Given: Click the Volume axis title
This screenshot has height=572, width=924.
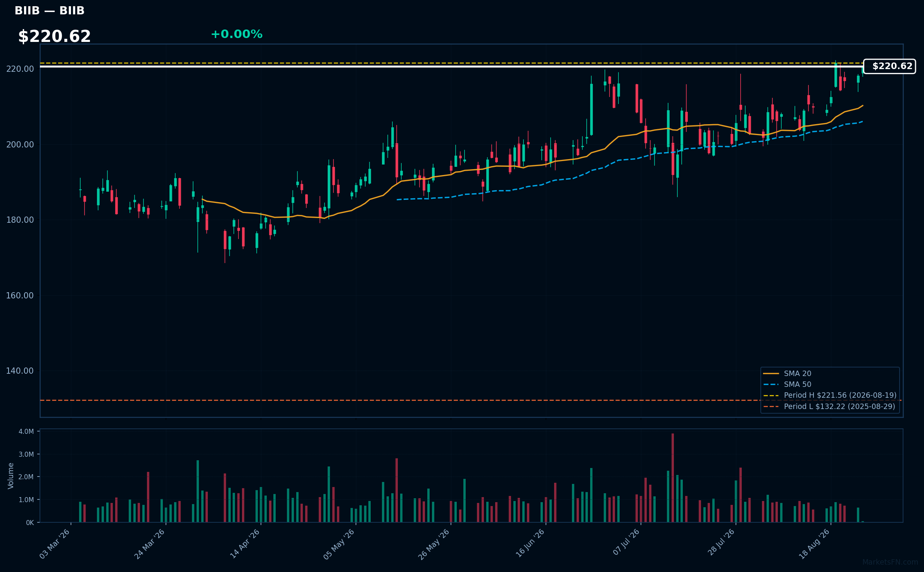Looking at the screenshot, I should point(11,476).
